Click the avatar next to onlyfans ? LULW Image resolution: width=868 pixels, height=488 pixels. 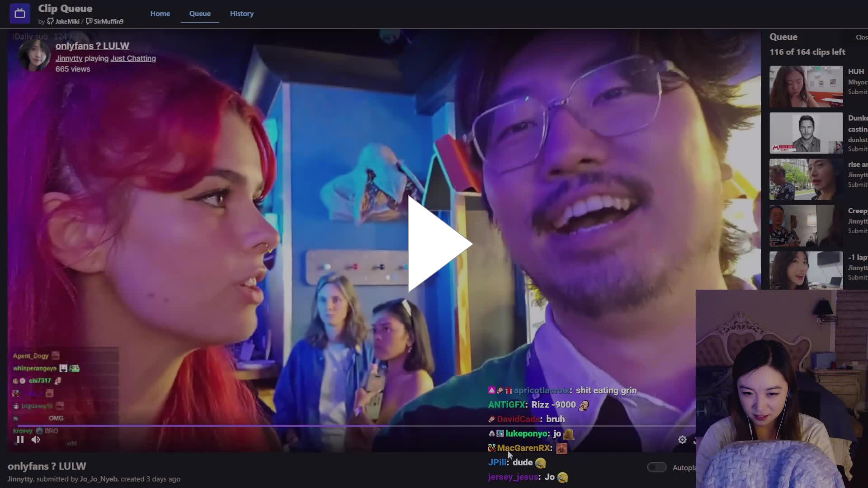(34, 55)
